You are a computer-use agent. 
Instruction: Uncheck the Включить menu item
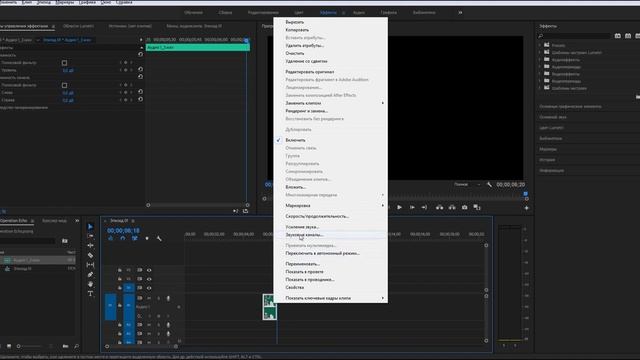point(295,140)
